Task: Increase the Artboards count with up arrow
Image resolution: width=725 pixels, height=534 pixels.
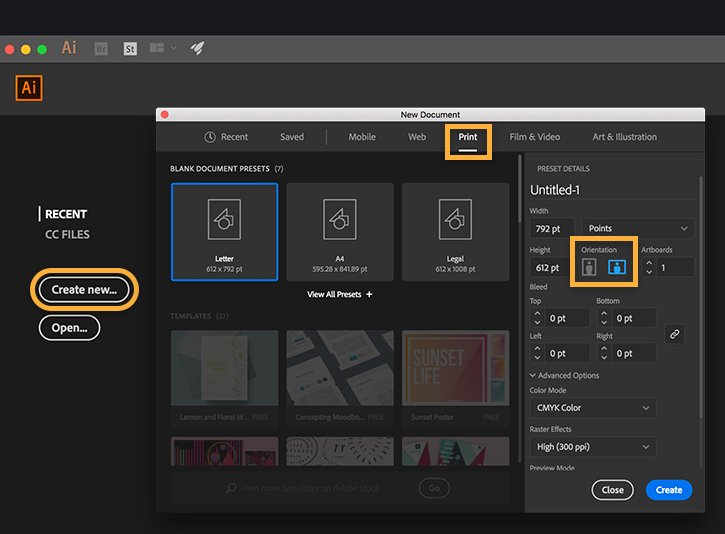Action: pyautogui.click(x=649, y=263)
